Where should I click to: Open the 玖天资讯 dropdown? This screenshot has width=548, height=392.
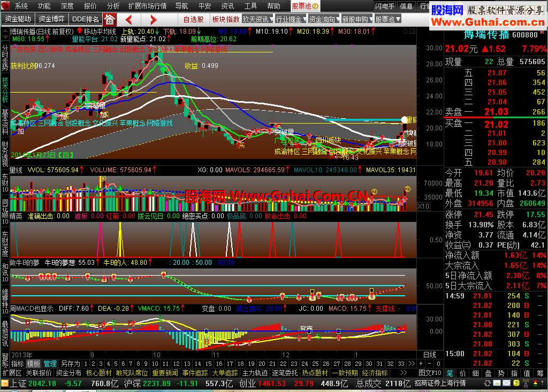257,20
